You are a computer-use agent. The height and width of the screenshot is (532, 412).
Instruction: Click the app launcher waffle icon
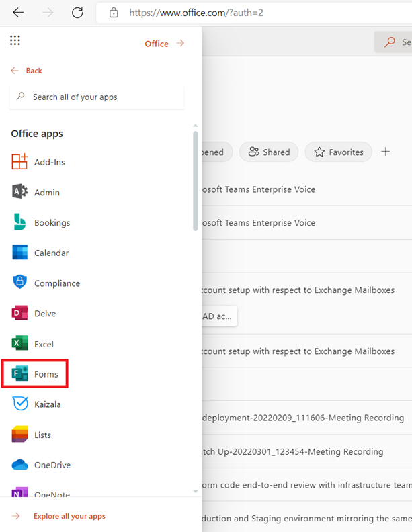(x=15, y=42)
